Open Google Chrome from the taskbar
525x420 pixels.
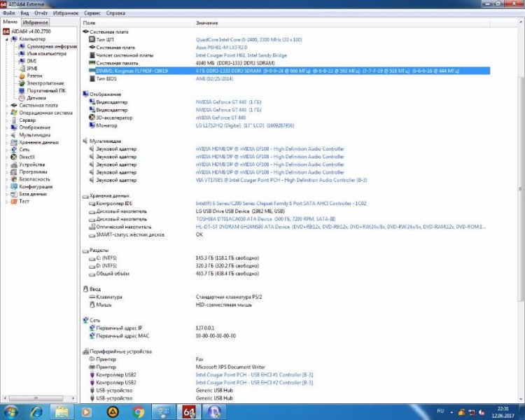pyautogui.click(x=139, y=412)
